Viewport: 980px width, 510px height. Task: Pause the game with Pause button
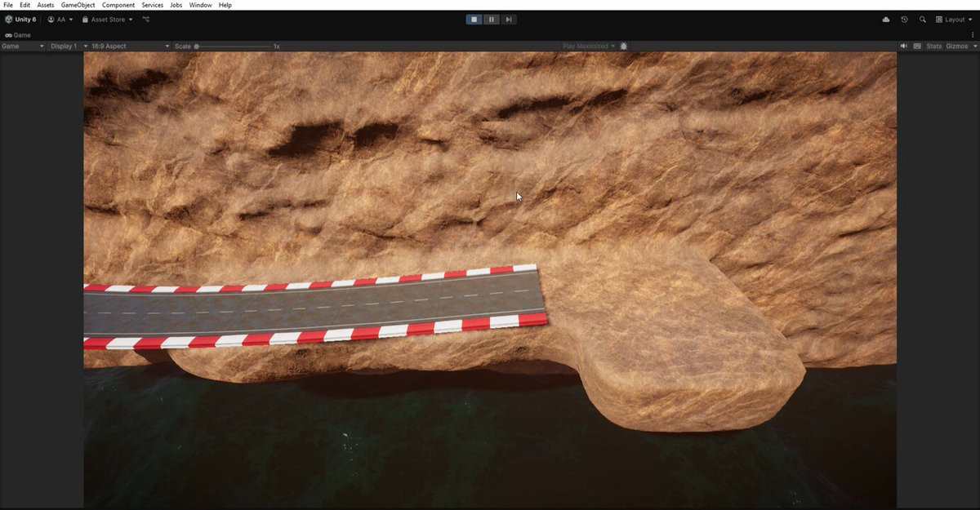pos(491,20)
